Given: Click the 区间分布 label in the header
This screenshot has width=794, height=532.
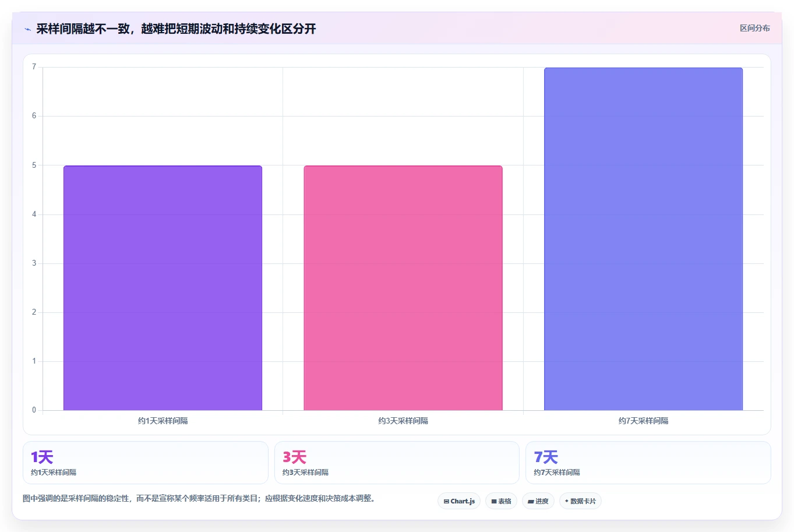Looking at the screenshot, I should (754, 28).
